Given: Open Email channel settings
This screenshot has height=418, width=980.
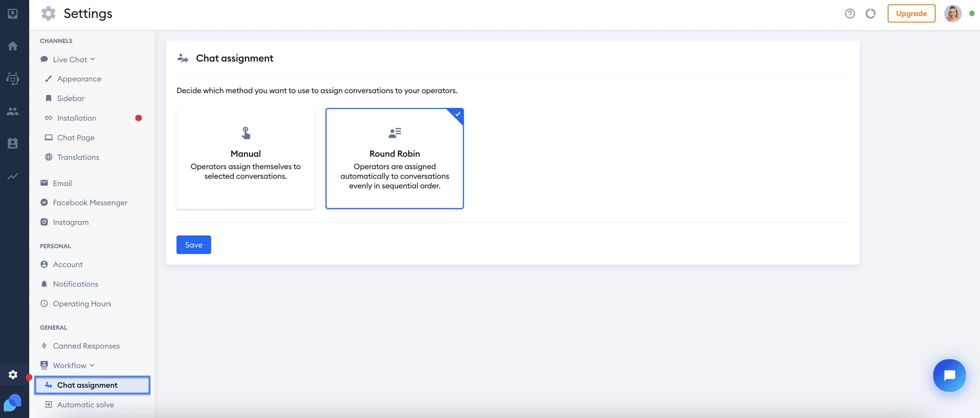Looking at the screenshot, I should [x=62, y=184].
